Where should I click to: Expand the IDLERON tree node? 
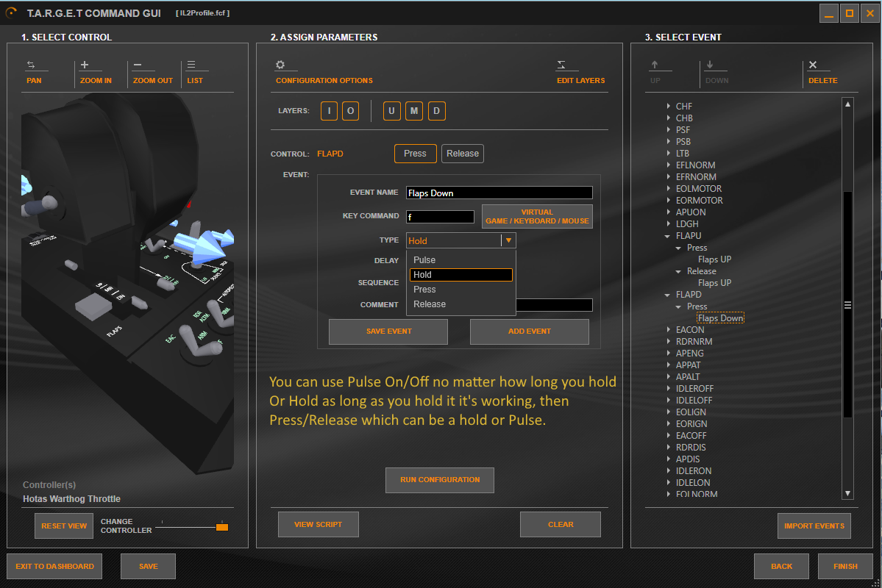[668, 470]
